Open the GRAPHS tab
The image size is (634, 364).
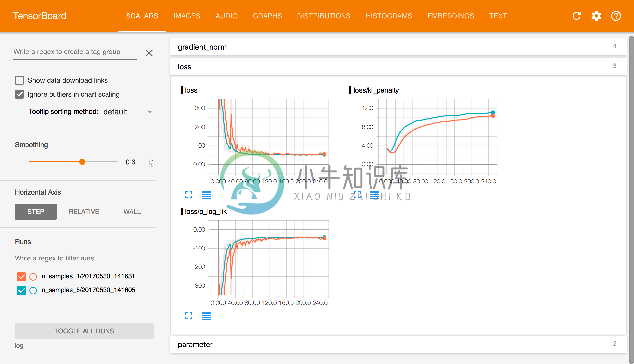[x=267, y=16]
